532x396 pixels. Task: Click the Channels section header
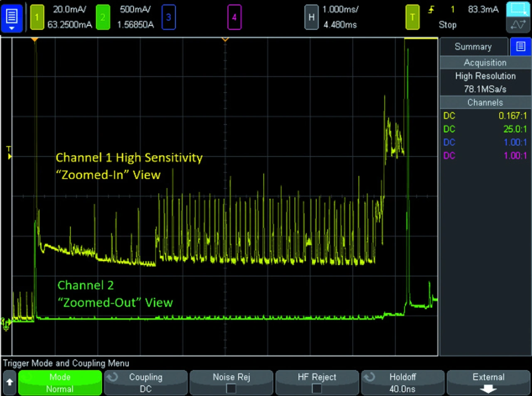pos(485,102)
